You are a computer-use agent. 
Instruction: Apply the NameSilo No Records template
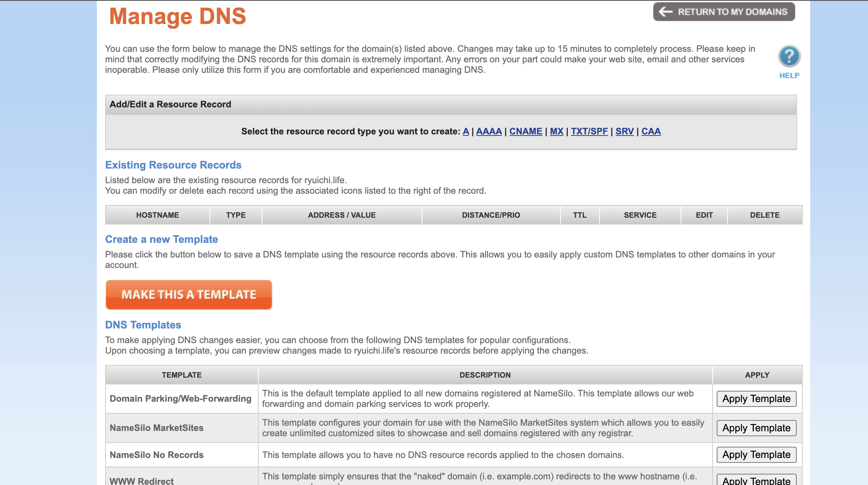[756, 455]
